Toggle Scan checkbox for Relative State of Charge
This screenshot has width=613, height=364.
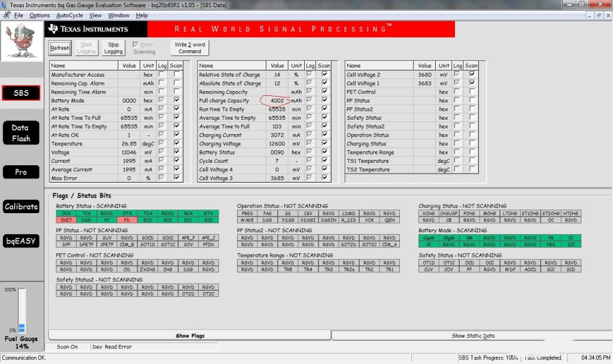324,74
